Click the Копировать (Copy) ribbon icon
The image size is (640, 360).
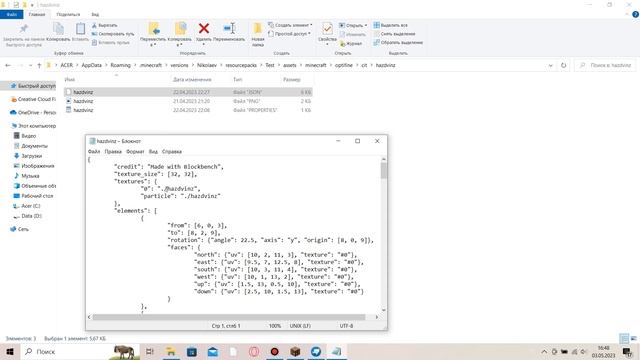pos(58,32)
